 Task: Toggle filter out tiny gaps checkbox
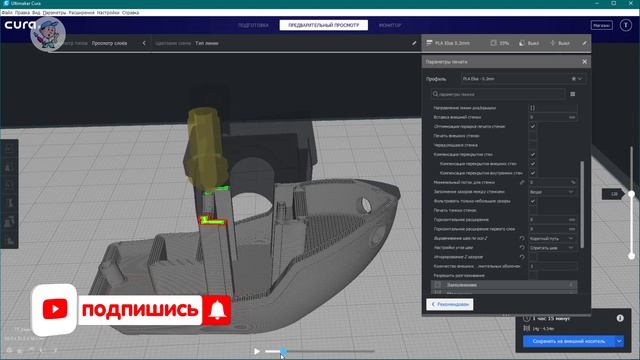(x=532, y=201)
